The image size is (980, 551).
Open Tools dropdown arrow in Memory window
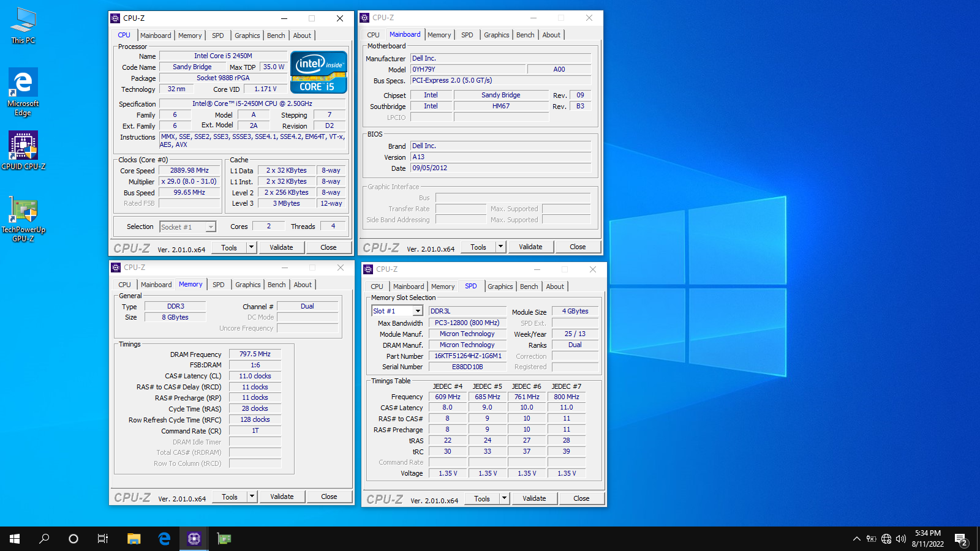coord(252,497)
